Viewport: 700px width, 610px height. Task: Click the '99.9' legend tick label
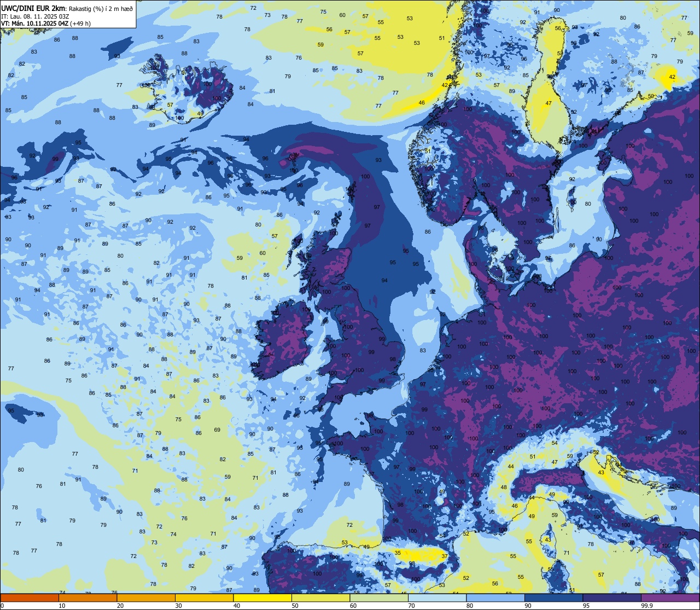pyautogui.click(x=647, y=606)
